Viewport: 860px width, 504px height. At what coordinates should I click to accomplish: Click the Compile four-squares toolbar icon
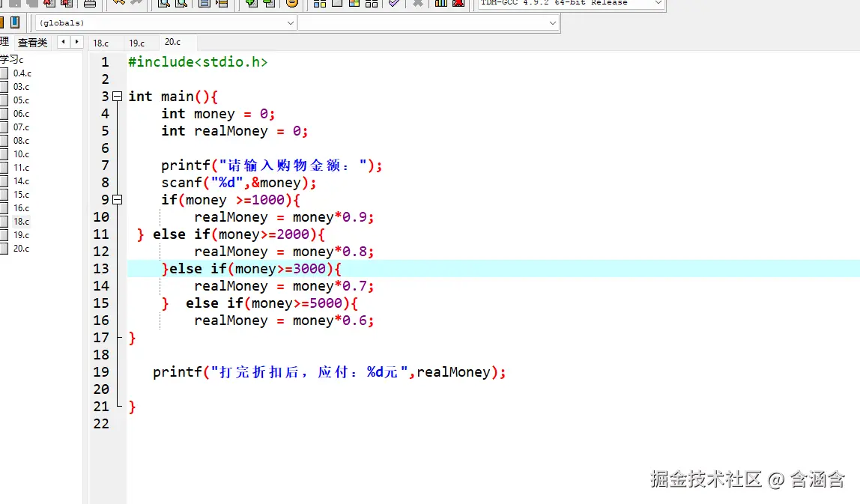coord(320,3)
